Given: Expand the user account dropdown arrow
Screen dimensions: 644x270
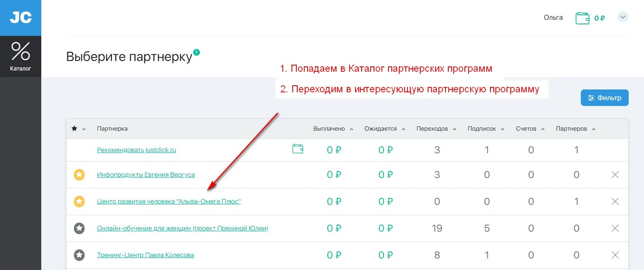Looking at the screenshot, I should pos(623,17).
